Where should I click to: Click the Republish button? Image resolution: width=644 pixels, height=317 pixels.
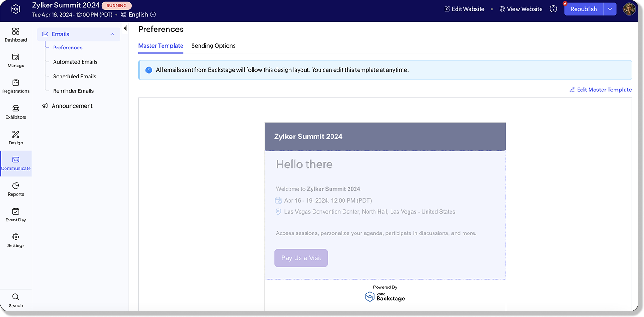(584, 9)
